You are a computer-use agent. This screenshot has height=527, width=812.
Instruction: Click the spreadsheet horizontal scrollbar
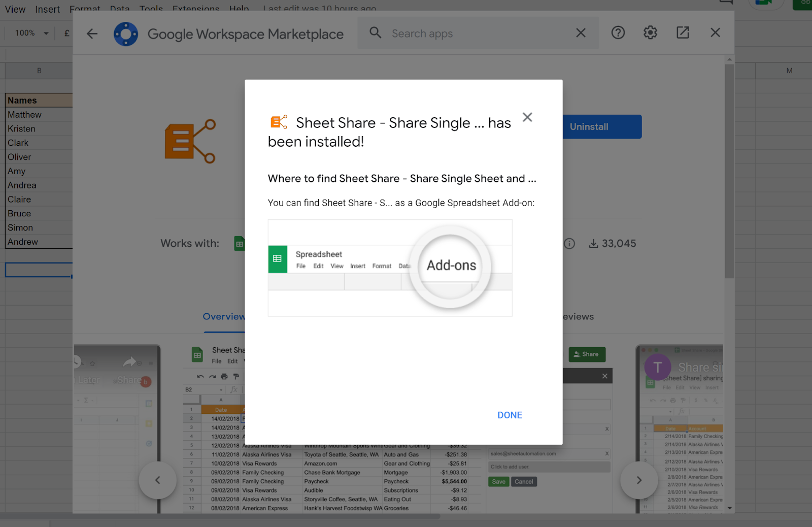tap(220, 516)
